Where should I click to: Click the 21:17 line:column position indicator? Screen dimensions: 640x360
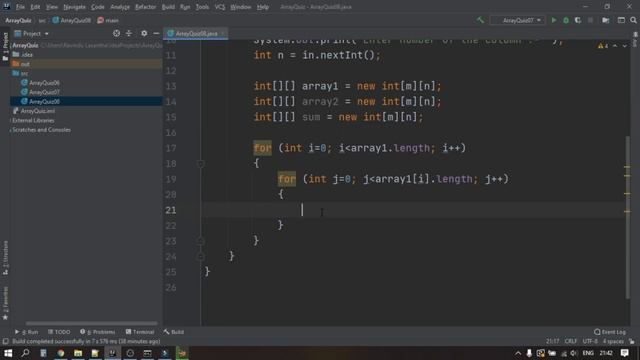pyautogui.click(x=553, y=341)
